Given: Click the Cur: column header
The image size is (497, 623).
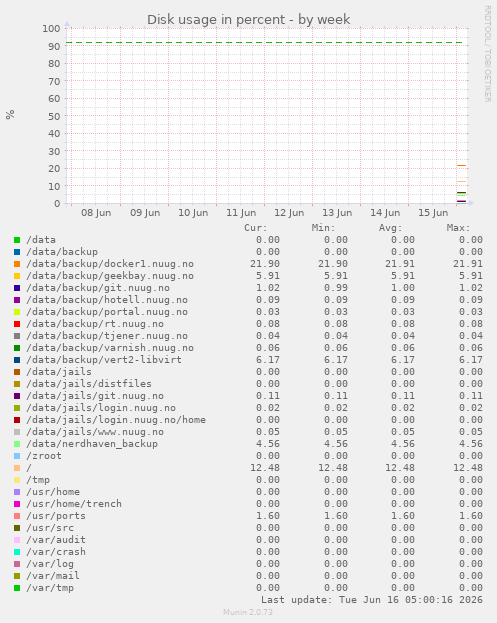Looking at the screenshot, I should 256,228.
